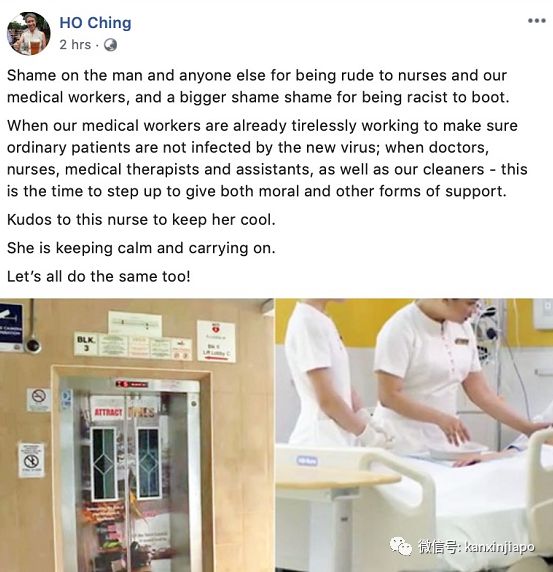Click the 2 hrs timestamp link
Screen dimensions: 553x572
pos(75,45)
